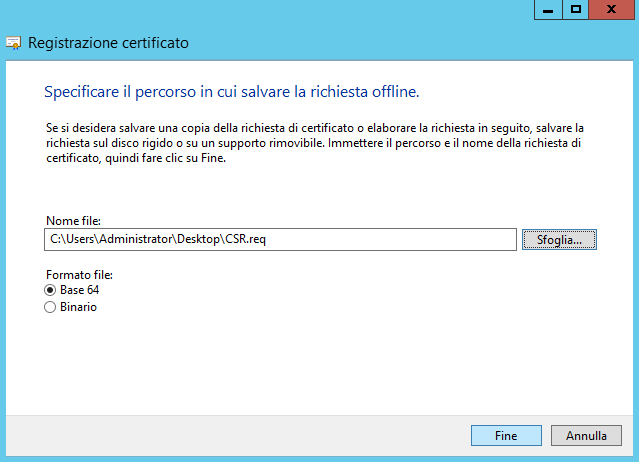Click the 'Binario' option label text

point(78,307)
